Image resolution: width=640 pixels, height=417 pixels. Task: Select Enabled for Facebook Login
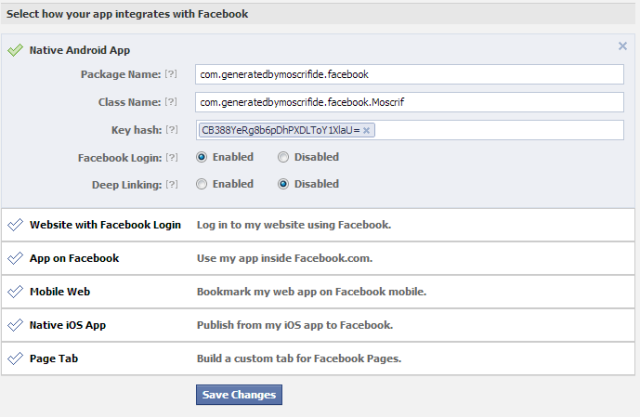click(202, 157)
